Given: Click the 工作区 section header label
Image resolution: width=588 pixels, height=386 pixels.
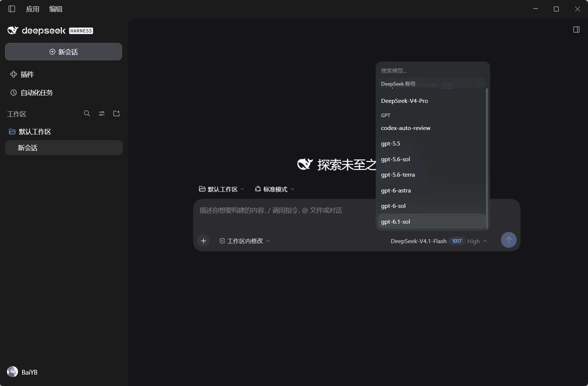Looking at the screenshot, I should [x=17, y=114].
